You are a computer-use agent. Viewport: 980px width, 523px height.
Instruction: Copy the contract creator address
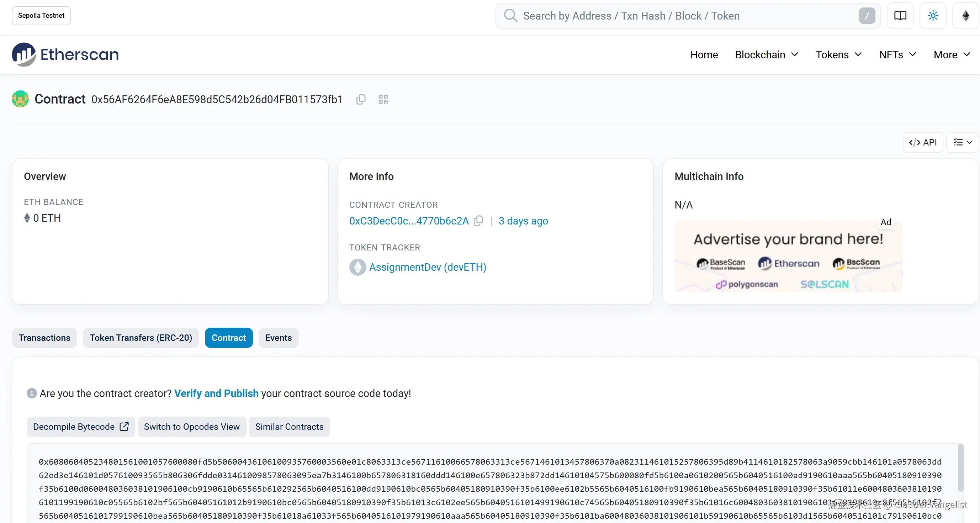click(x=478, y=221)
